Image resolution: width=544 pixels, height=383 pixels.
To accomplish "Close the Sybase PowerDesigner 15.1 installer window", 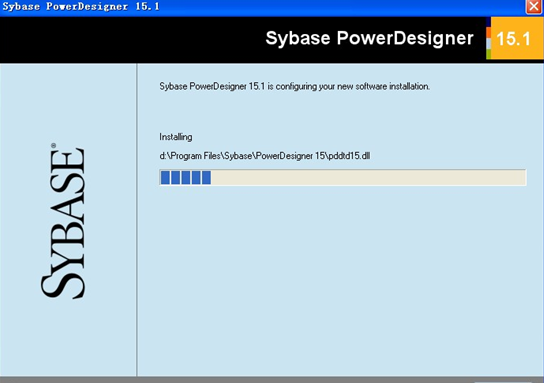I will pos(534,7).
